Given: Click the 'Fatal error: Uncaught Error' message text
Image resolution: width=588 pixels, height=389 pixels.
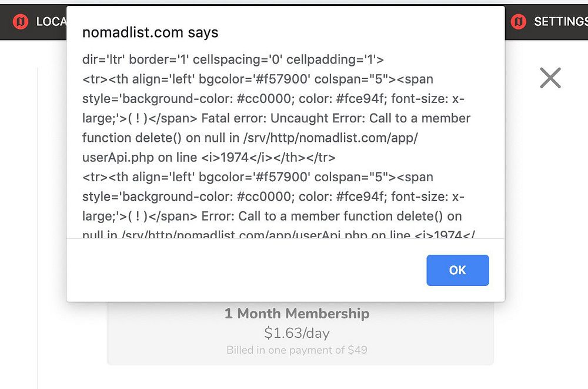Looking at the screenshot, I should coord(283,118).
